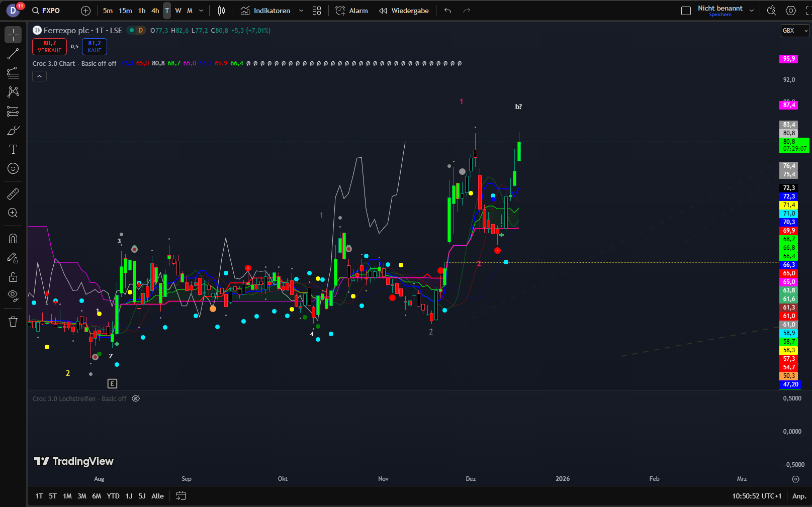
Task: Select the trend line drawing tool
Action: [x=13, y=54]
